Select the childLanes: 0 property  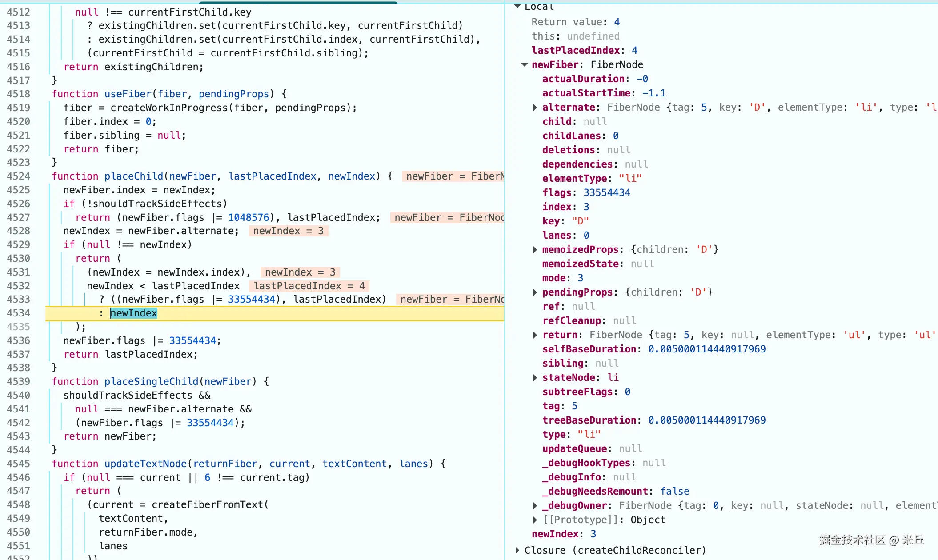581,136
